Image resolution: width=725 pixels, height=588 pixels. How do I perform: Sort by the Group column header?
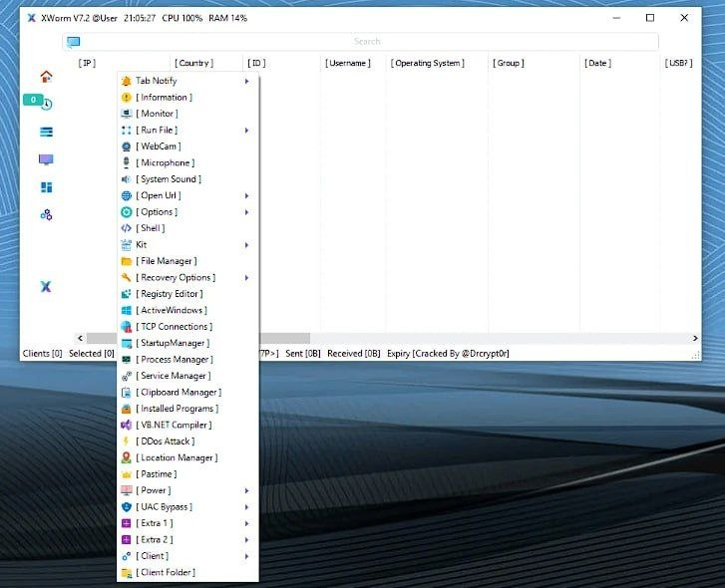509,63
